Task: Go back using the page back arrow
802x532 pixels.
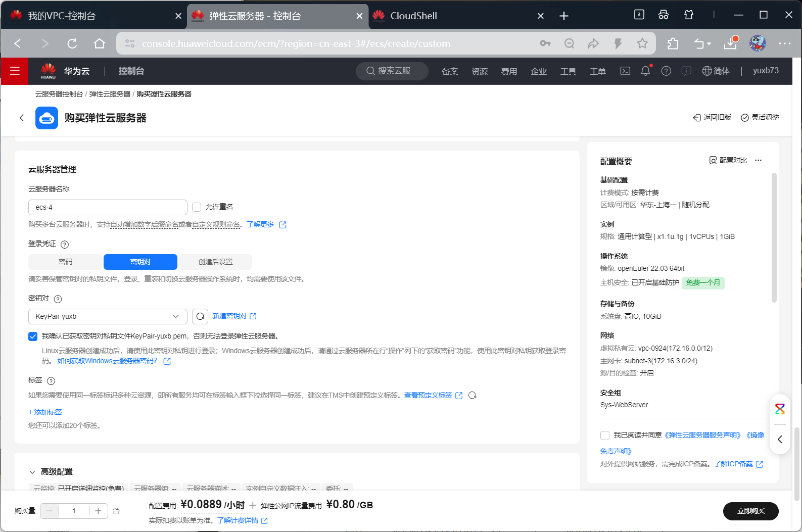Action: click(x=21, y=118)
